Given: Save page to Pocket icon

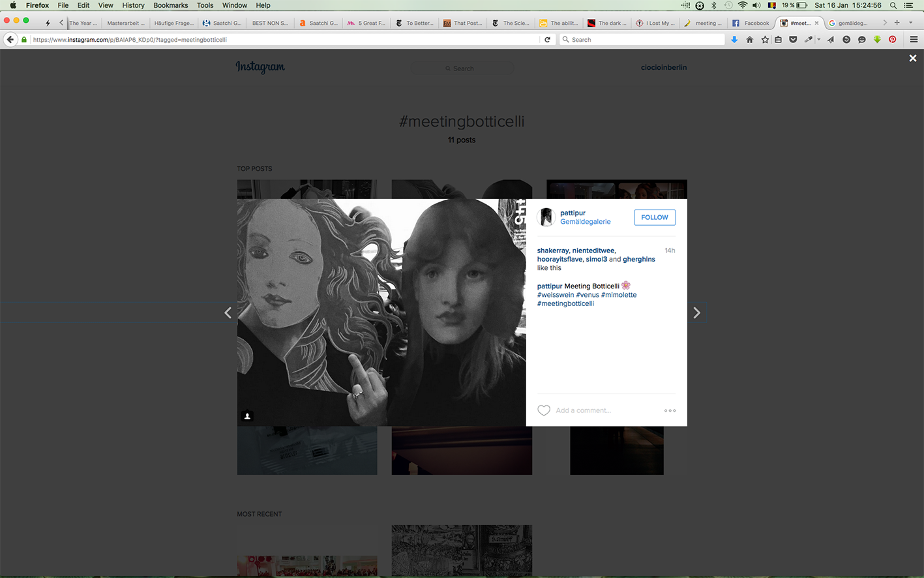Looking at the screenshot, I should point(793,40).
